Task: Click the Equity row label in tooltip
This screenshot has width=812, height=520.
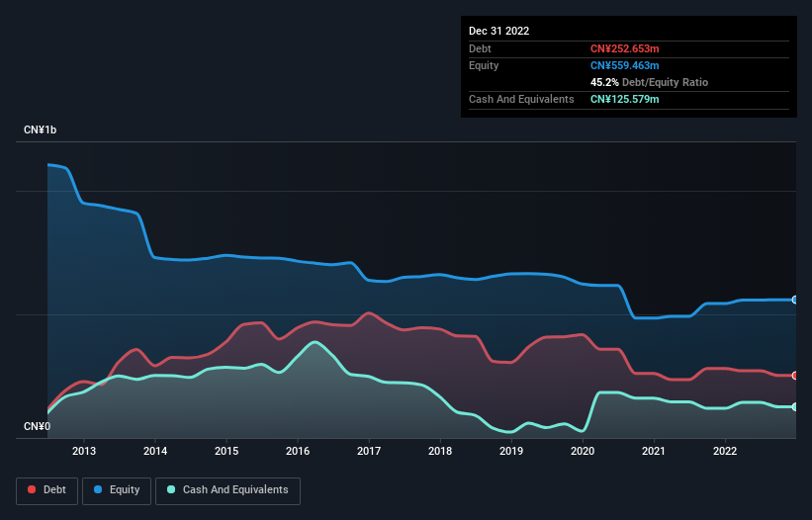Action: pos(484,65)
